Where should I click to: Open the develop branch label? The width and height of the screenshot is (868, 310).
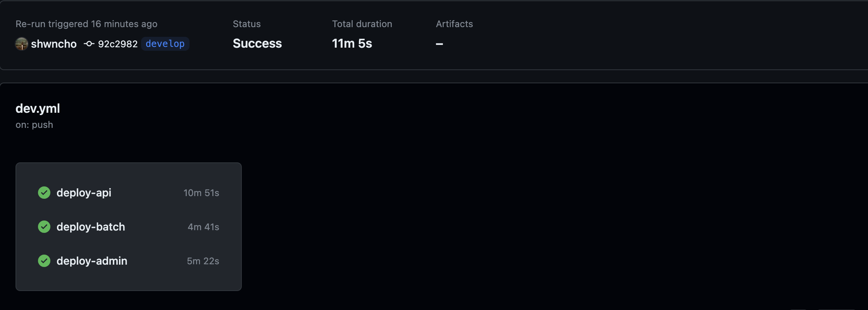click(x=165, y=44)
